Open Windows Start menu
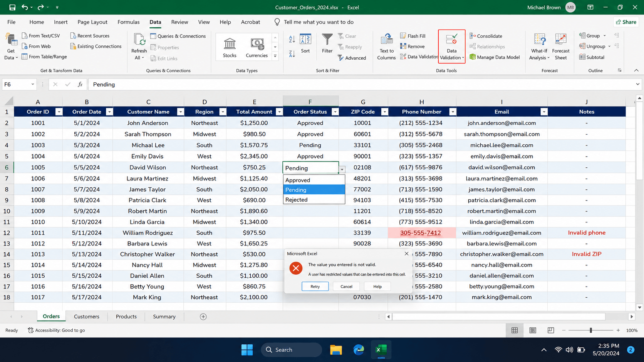The image size is (644, 362). point(247,350)
